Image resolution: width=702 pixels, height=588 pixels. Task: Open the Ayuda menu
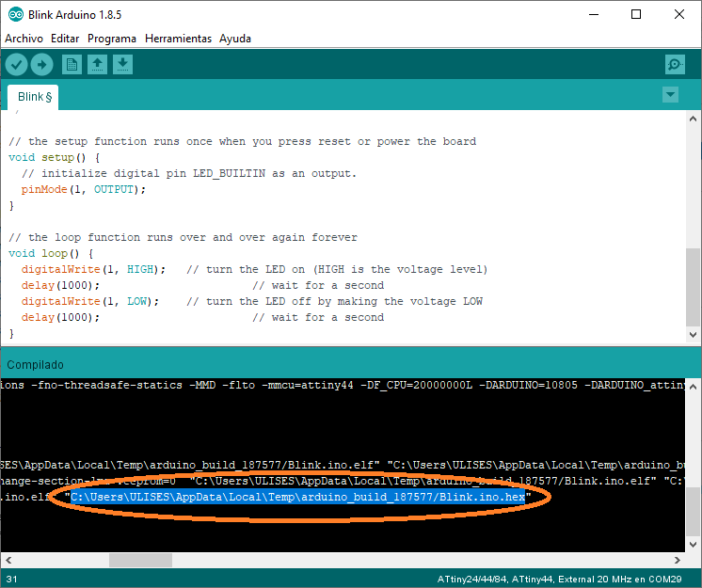point(235,39)
